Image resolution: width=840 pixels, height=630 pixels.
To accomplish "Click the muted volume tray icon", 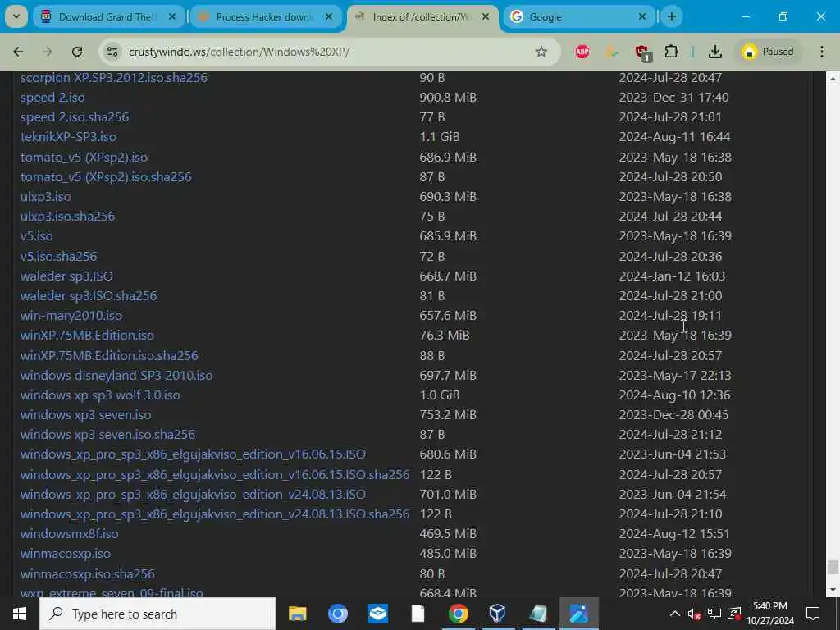I will [694, 614].
